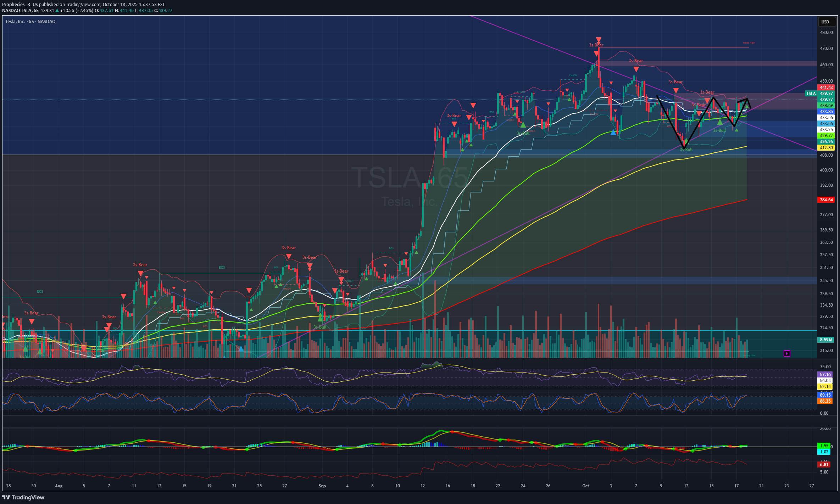Click the Tesla, Inc. chart title
This screenshot has height=504, width=840.
(16, 22)
